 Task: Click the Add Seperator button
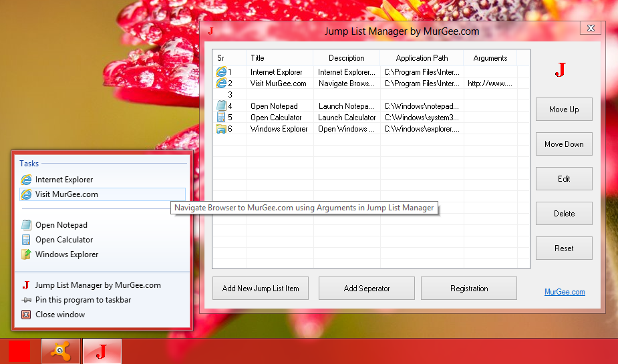click(367, 288)
